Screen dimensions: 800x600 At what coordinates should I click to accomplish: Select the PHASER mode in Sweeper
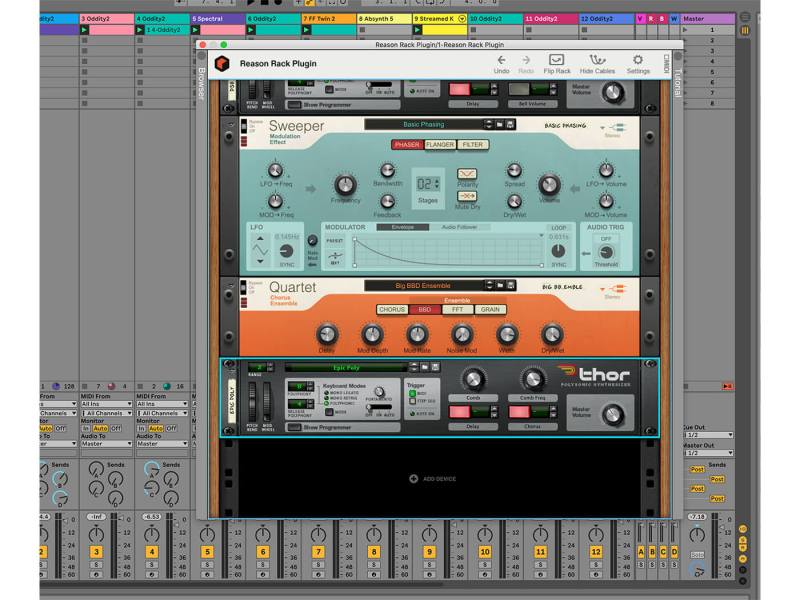pyautogui.click(x=407, y=145)
